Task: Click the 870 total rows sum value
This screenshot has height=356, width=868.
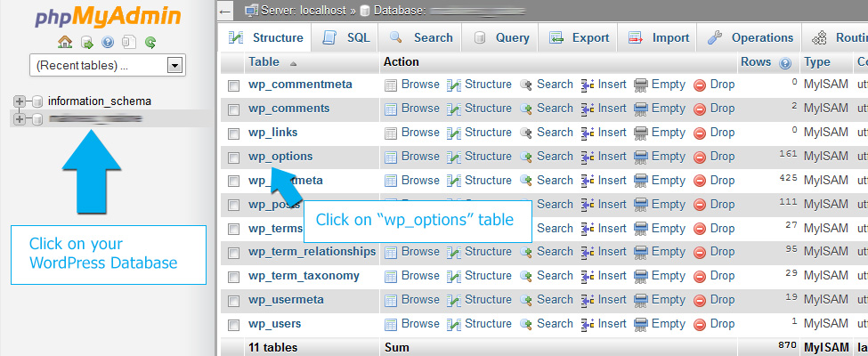Action: (788, 345)
